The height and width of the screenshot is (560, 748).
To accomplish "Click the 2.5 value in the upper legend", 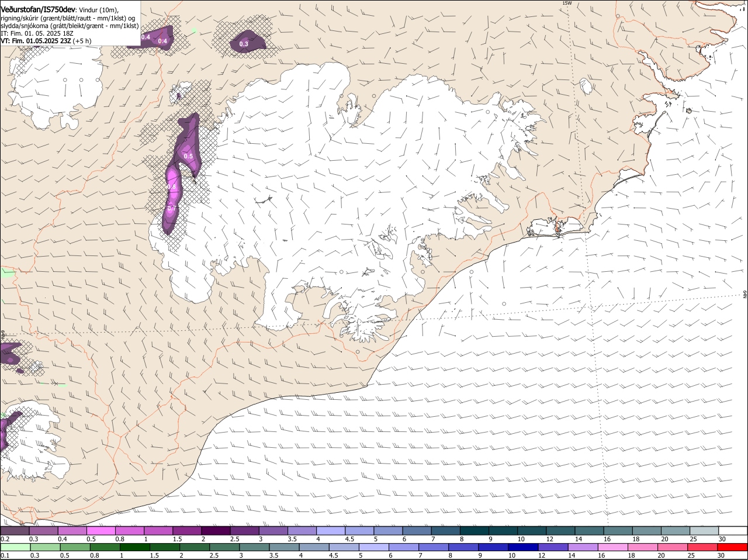I will coord(234,539).
